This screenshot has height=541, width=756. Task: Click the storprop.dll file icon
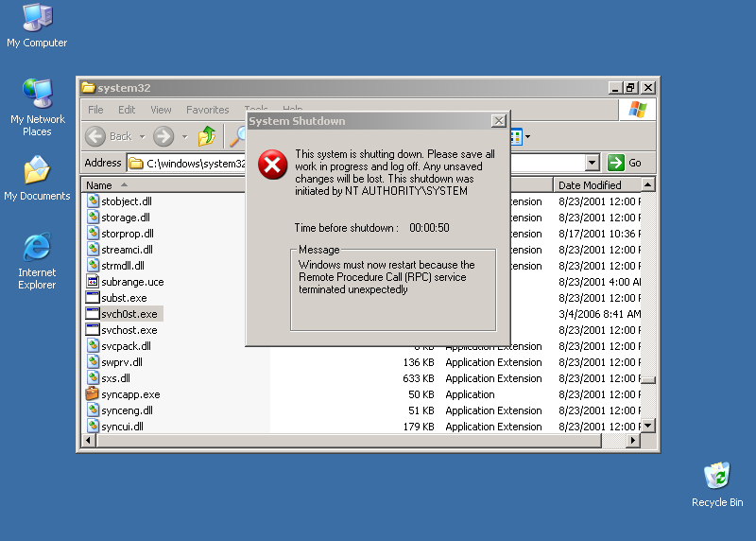pos(93,233)
